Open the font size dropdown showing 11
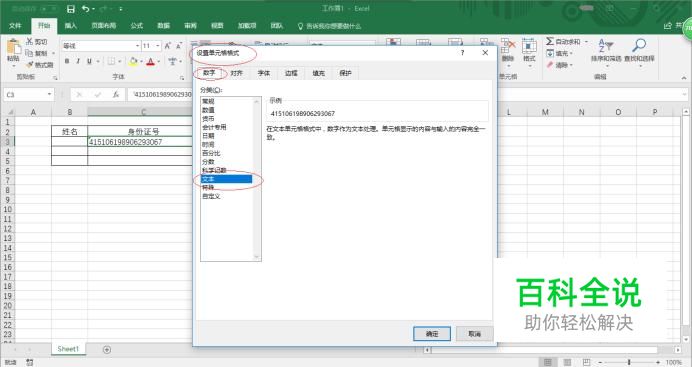The height and width of the screenshot is (367, 692). coord(158,46)
